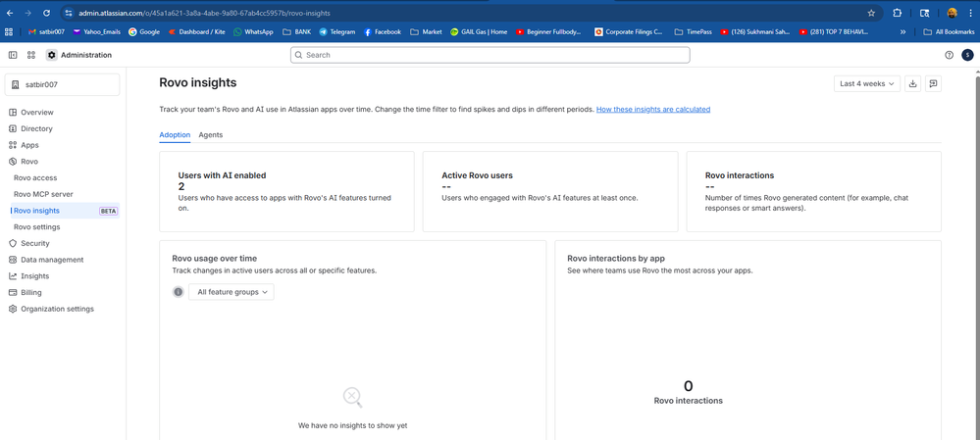Open the Chrome profile picture
Viewport: 980px width, 440px height.
952,13
